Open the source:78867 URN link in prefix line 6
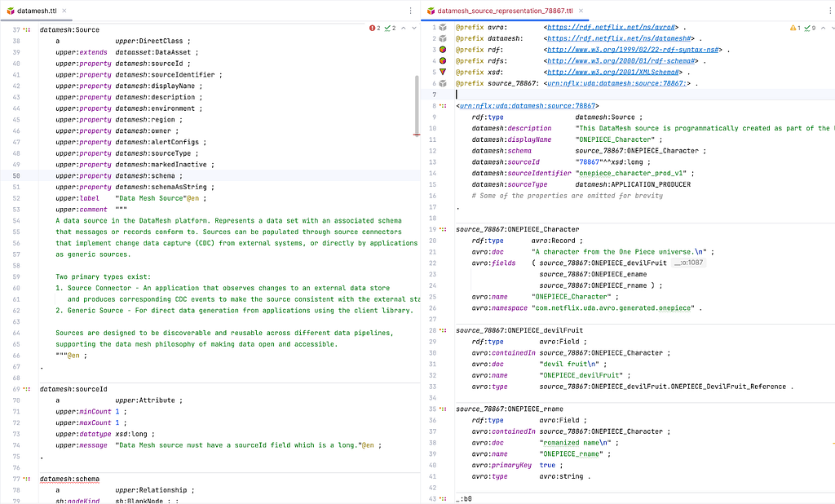Screen dimensions: 835x504 617,83
